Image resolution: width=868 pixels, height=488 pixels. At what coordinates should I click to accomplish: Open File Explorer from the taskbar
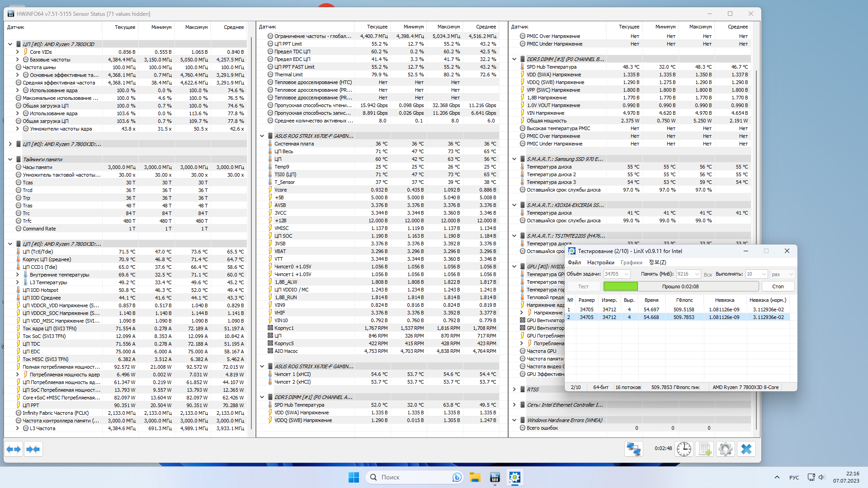475,477
